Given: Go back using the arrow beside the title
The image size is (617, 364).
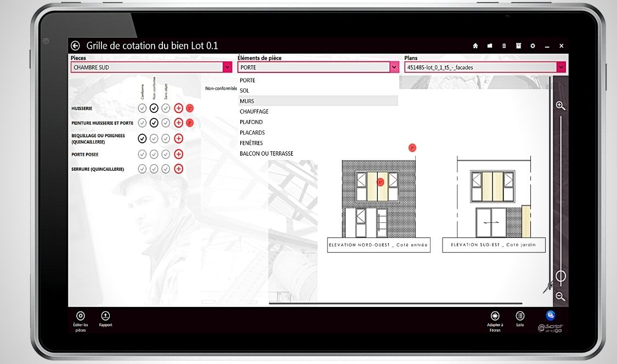Looking at the screenshot, I should click(76, 46).
